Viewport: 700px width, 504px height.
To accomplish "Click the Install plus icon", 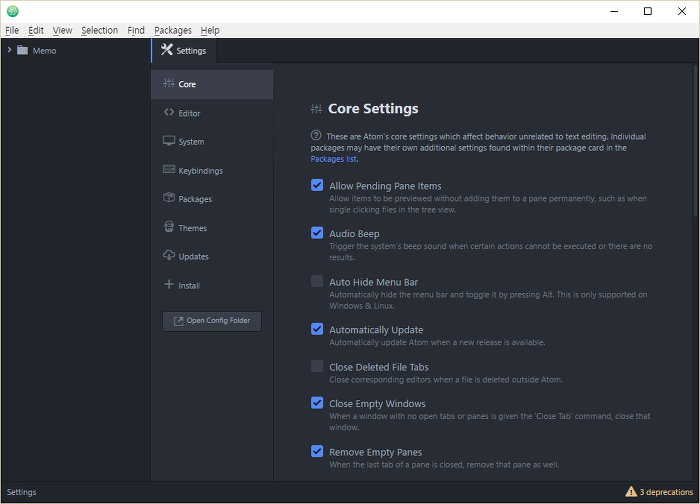I will pyautogui.click(x=169, y=284).
